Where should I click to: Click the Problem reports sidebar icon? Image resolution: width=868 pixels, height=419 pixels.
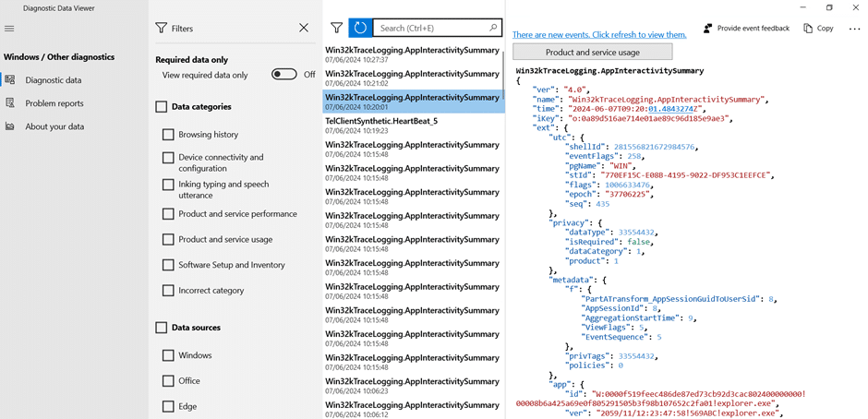[9, 103]
